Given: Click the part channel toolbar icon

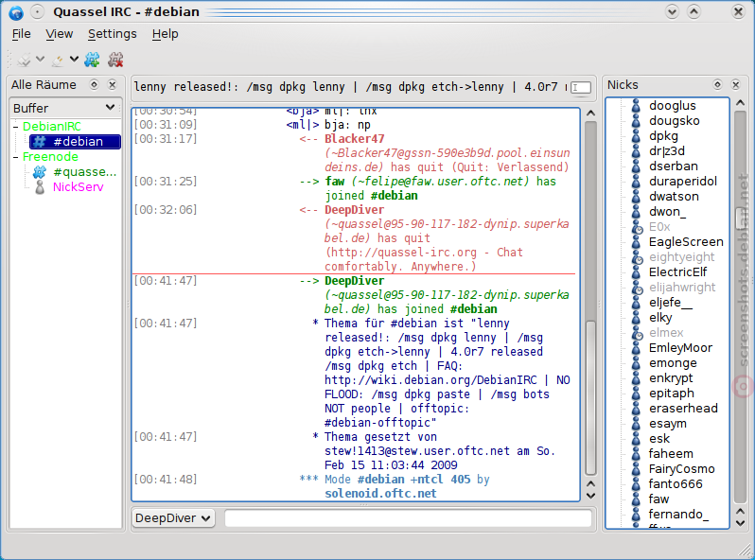Looking at the screenshot, I should pos(115,60).
